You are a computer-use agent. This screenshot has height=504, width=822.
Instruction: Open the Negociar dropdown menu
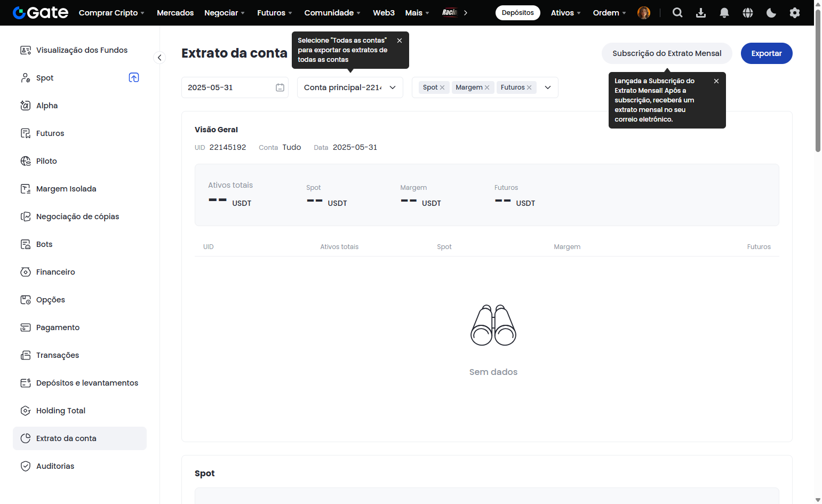pyautogui.click(x=225, y=13)
